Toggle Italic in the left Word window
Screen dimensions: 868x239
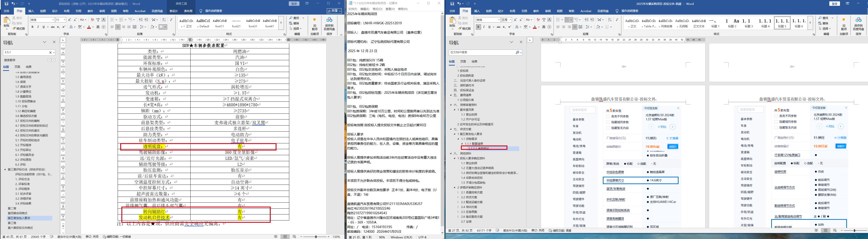[38, 27]
